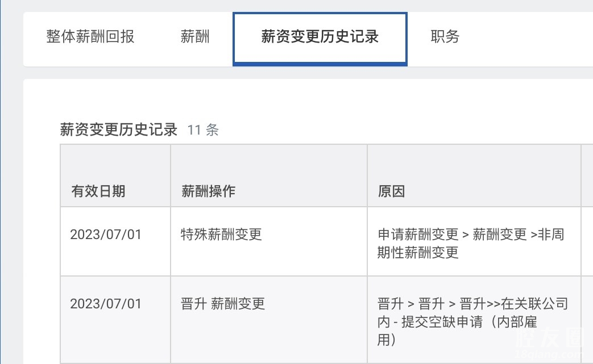Select the date cell in the 晋升 薪酬变更 row

coord(105,304)
